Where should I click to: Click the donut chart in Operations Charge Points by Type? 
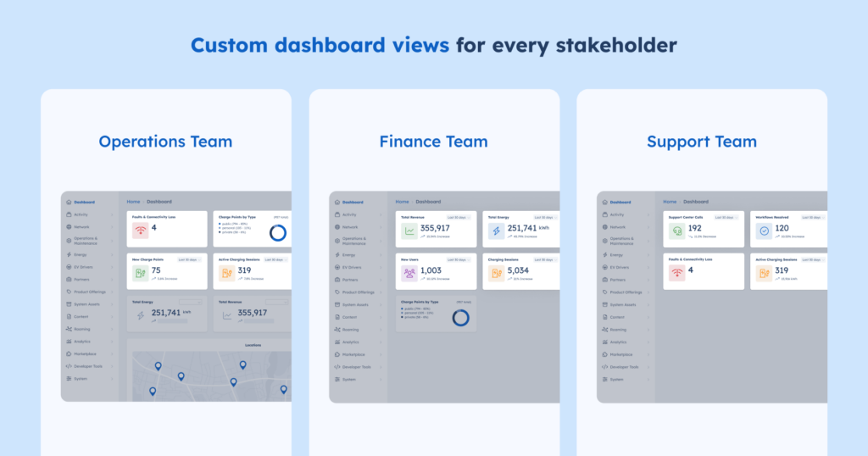click(x=278, y=233)
